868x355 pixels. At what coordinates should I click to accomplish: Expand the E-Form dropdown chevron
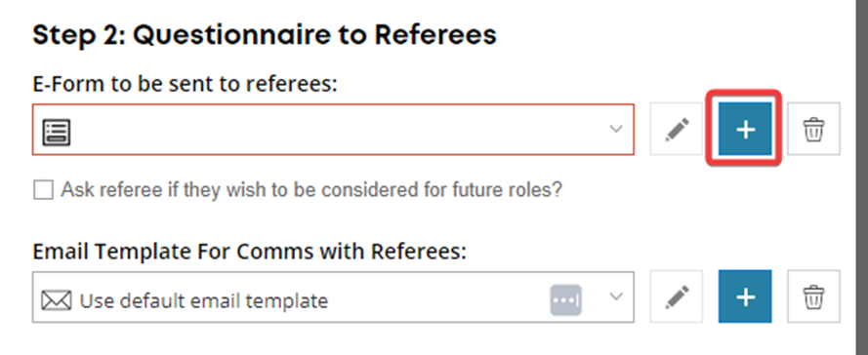click(x=615, y=130)
